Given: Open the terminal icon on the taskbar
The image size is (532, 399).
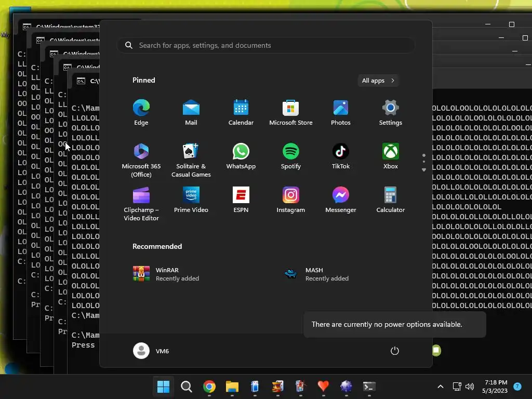Looking at the screenshot, I should point(369,387).
